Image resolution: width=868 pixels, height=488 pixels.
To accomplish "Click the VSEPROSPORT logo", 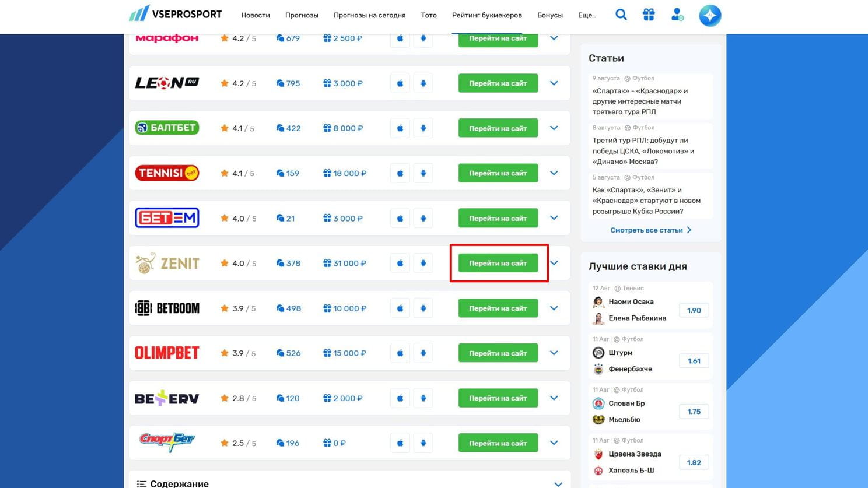I will [x=176, y=14].
